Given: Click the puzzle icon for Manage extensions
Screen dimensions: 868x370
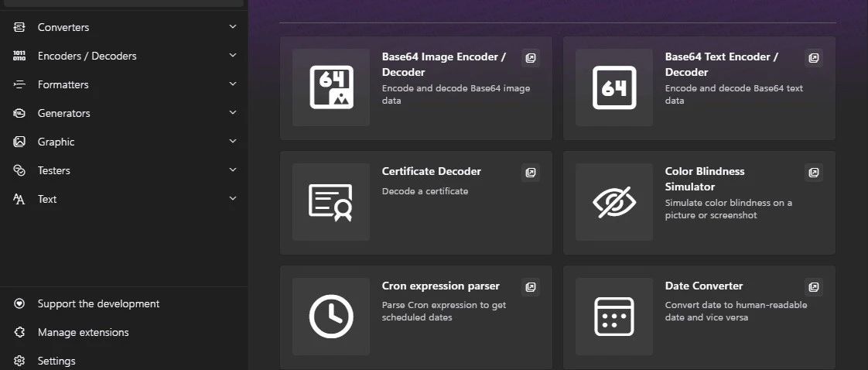Looking at the screenshot, I should tap(19, 332).
